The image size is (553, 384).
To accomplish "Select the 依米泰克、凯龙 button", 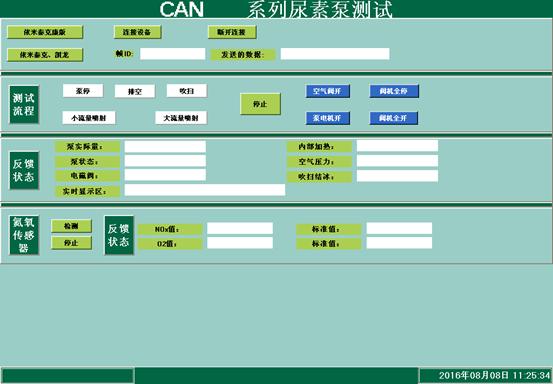I will 45,55.
